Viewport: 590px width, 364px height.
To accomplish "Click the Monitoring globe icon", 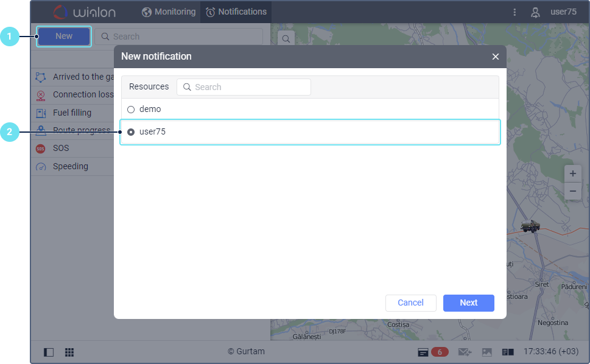I will (147, 12).
